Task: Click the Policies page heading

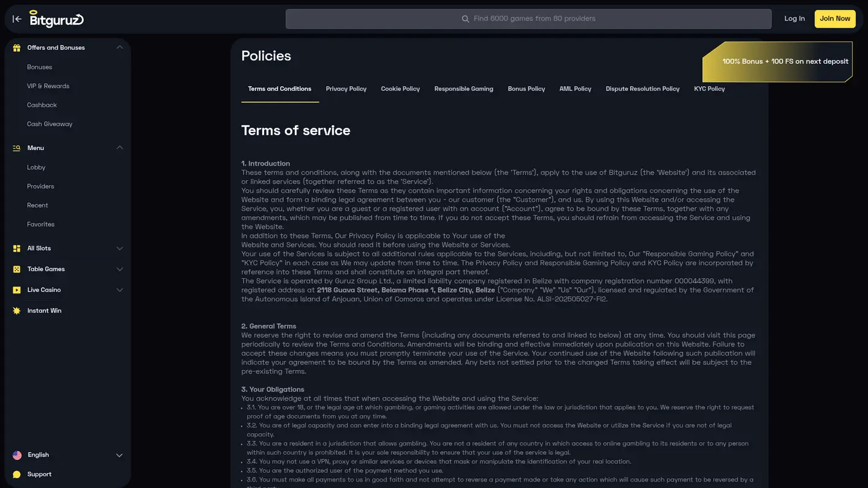Action: pos(266,56)
